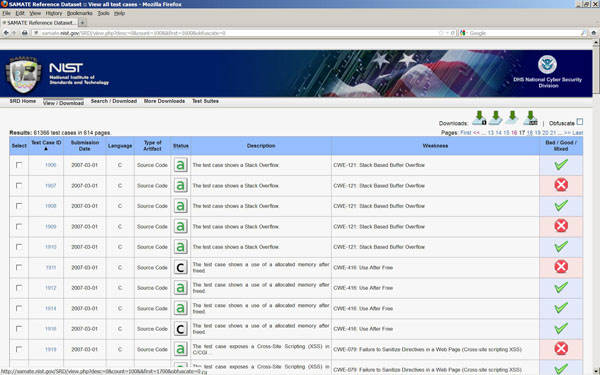
Task: Click the SAMATE shield logo in the banner
Action: coord(23,75)
